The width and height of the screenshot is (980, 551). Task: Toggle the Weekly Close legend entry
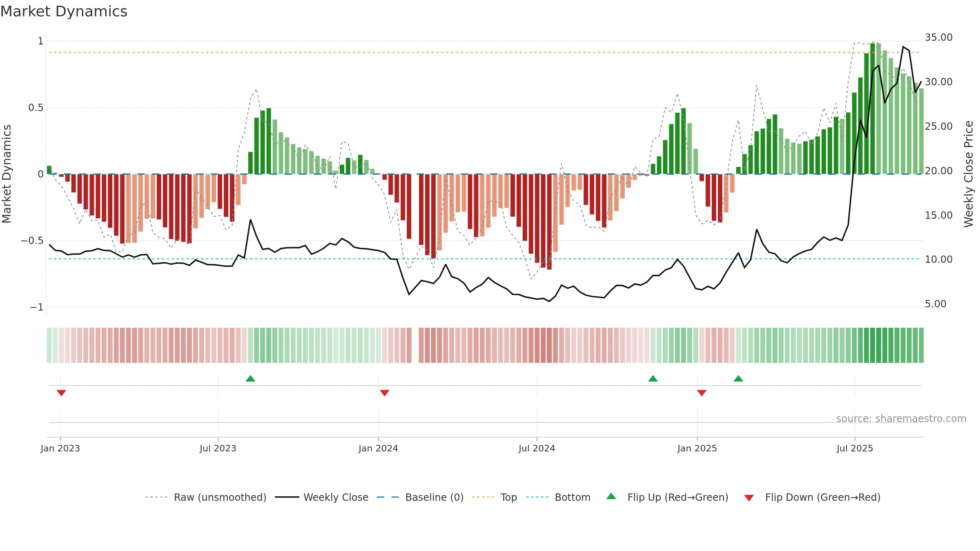pyautogui.click(x=321, y=497)
